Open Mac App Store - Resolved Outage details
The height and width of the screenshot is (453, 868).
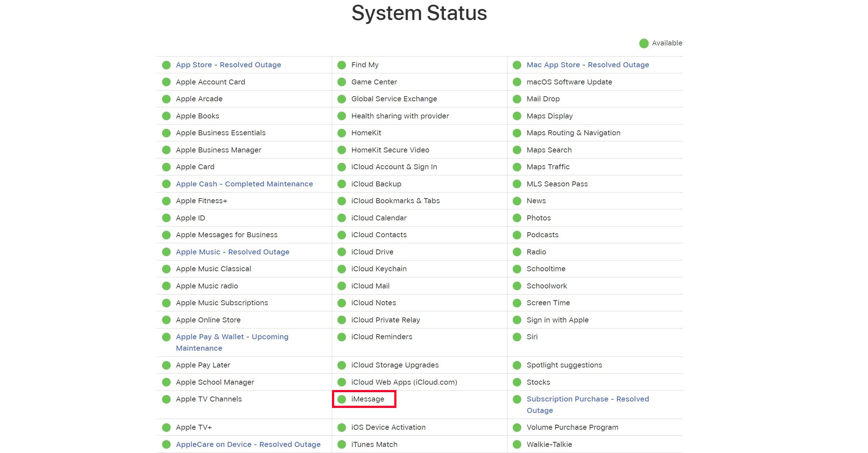pyautogui.click(x=588, y=65)
